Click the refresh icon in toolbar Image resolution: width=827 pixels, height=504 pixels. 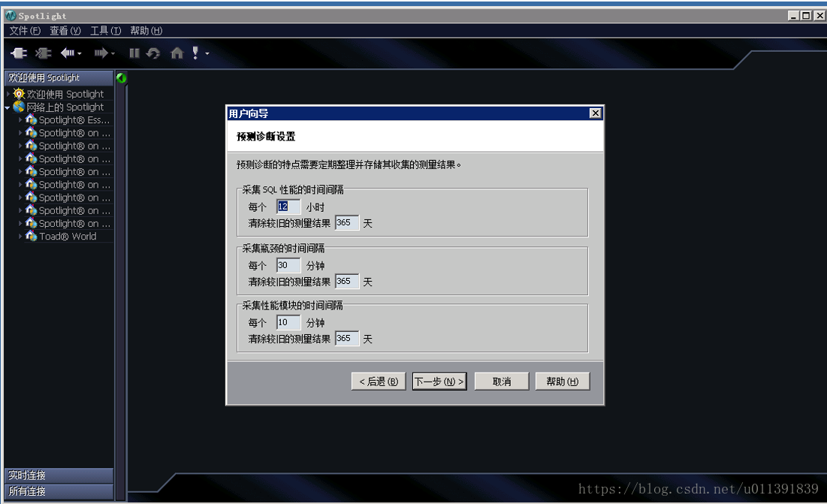tap(153, 53)
